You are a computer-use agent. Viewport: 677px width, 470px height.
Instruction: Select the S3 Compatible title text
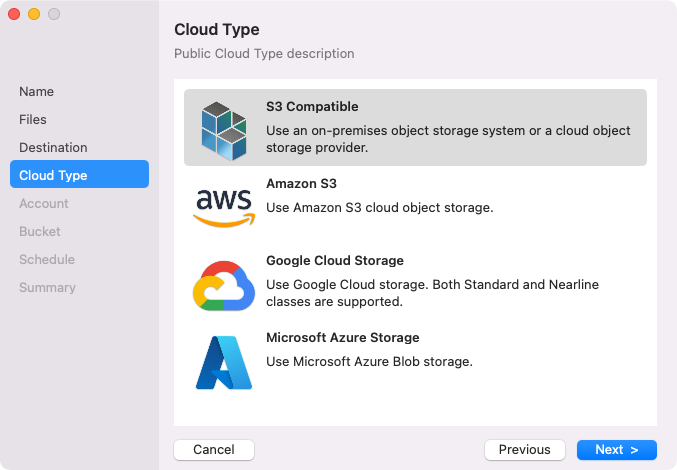[312, 106]
